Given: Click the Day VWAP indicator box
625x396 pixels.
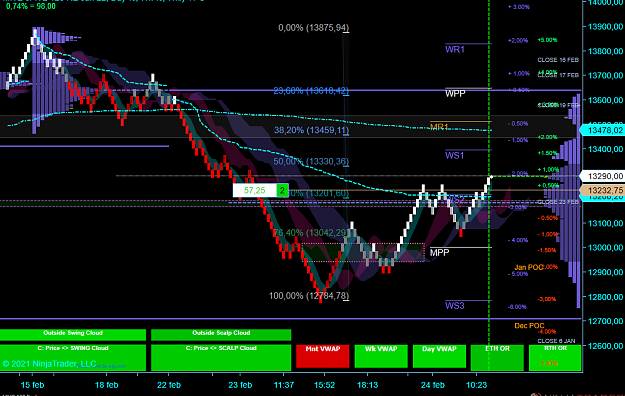Looking at the screenshot, I should pyautogui.click(x=439, y=356).
